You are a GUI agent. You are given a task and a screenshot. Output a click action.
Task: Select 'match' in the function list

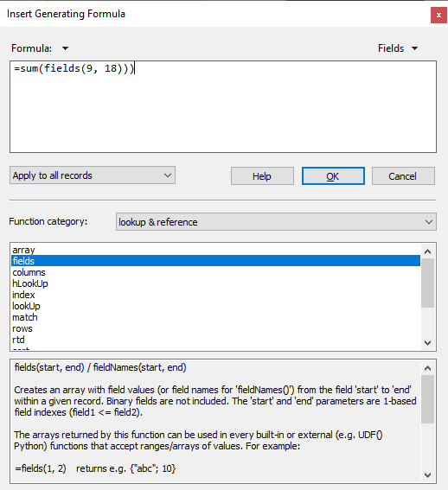pos(215,317)
